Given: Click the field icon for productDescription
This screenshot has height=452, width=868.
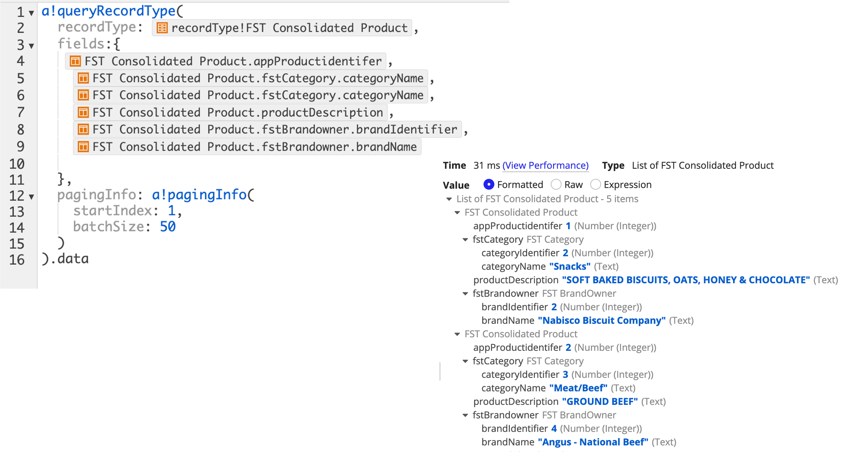Looking at the screenshot, I should point(83,112).
